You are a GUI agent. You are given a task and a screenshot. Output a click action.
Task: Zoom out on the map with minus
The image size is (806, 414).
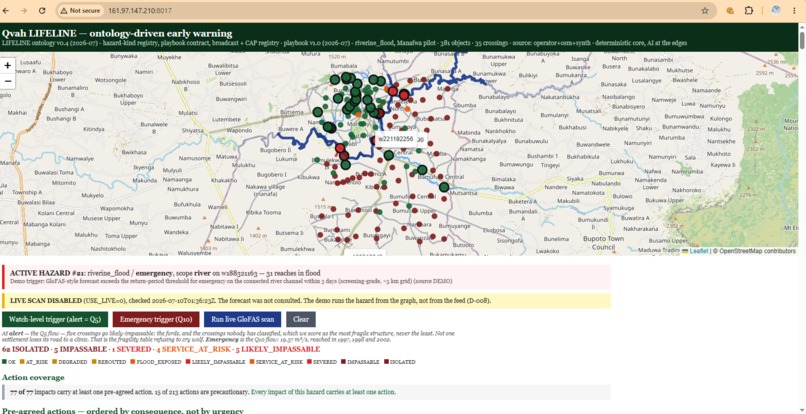click(8, 80)
